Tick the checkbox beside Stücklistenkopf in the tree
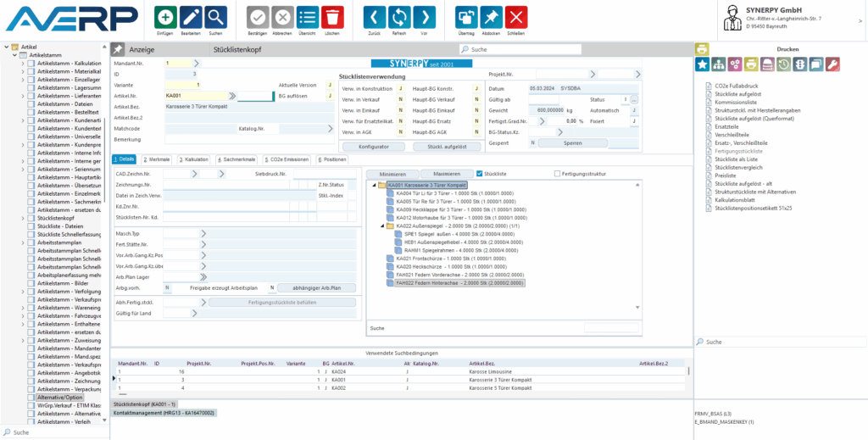 pos(31,218)
